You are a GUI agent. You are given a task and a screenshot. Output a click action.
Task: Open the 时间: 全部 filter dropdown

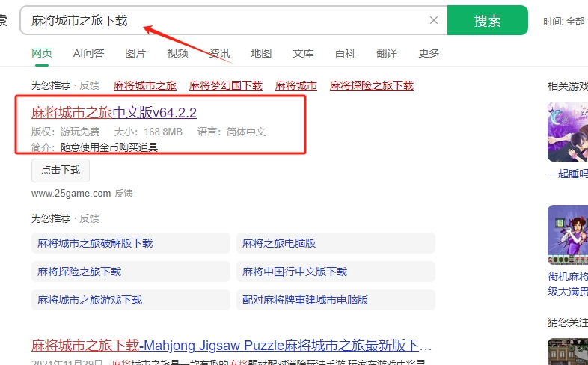pyautogui.click(x=565, y=22)
